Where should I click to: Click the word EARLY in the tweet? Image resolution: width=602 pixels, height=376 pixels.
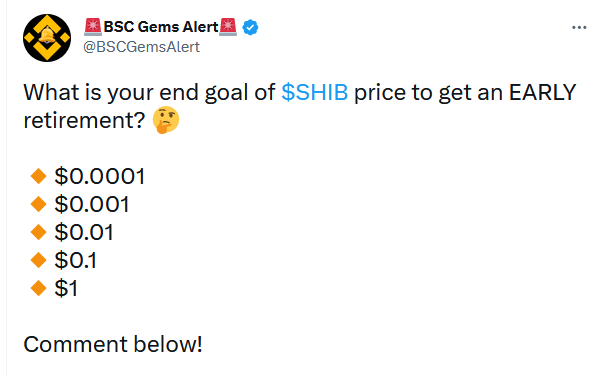coord(542,92)
